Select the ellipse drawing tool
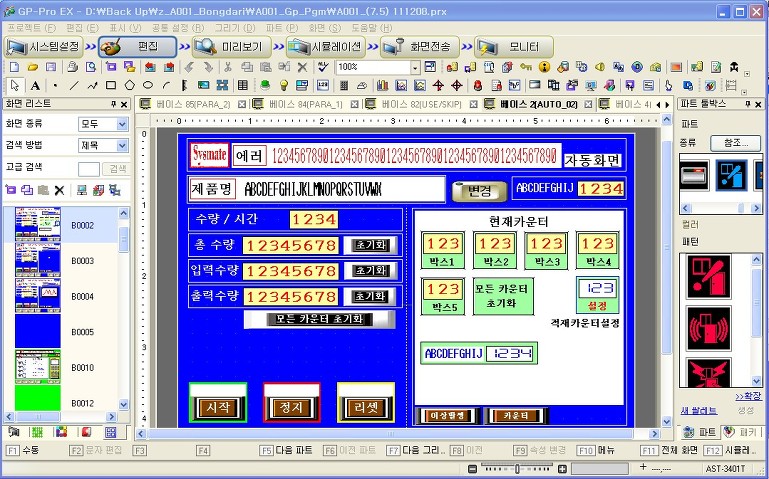 pyautogui.click(x=148, y=85)
